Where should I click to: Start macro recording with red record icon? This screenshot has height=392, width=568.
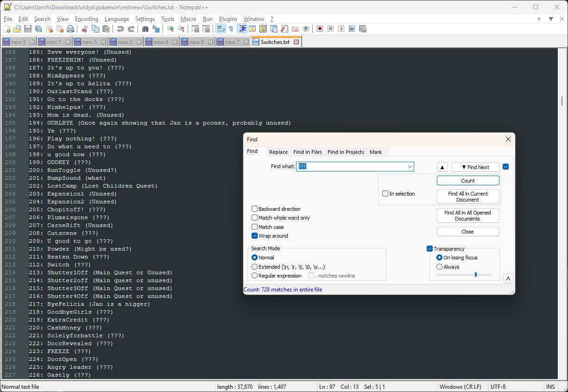coord(320,29)
